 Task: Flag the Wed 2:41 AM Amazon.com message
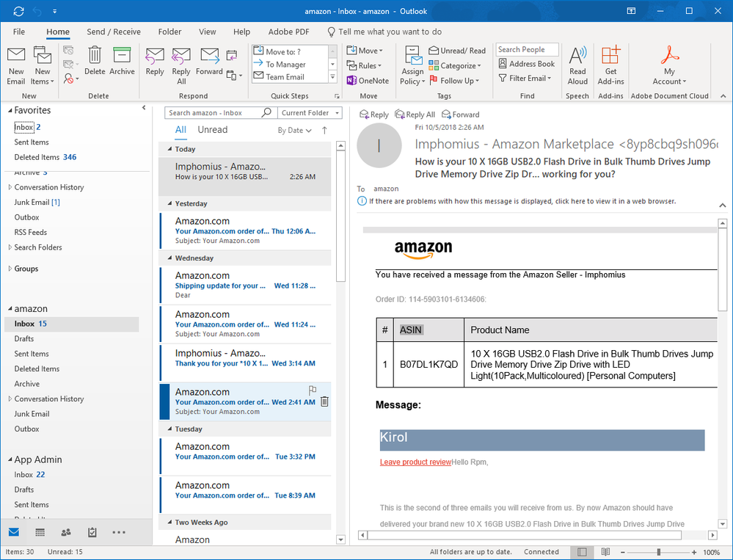click(x=313, y=390)
